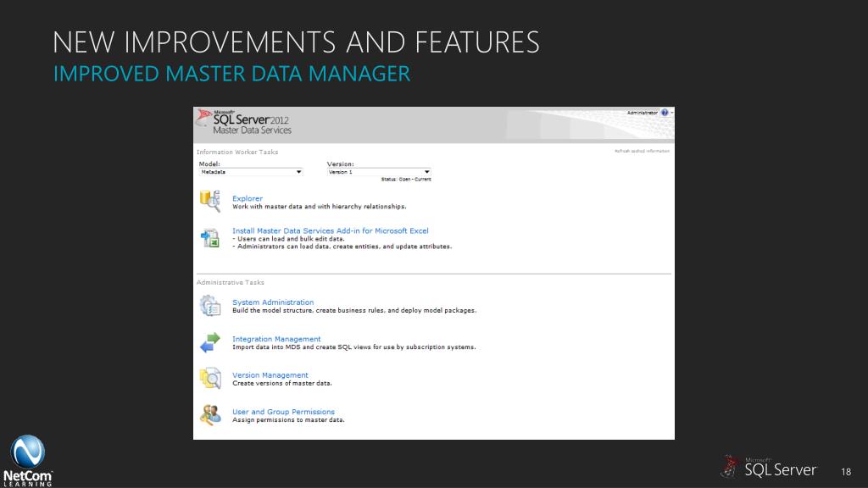Click the 'NEW IMPROVEMENTS AND FEATURES' title
Viewport: 868px width, 488px height.
[x=296, y=42]
